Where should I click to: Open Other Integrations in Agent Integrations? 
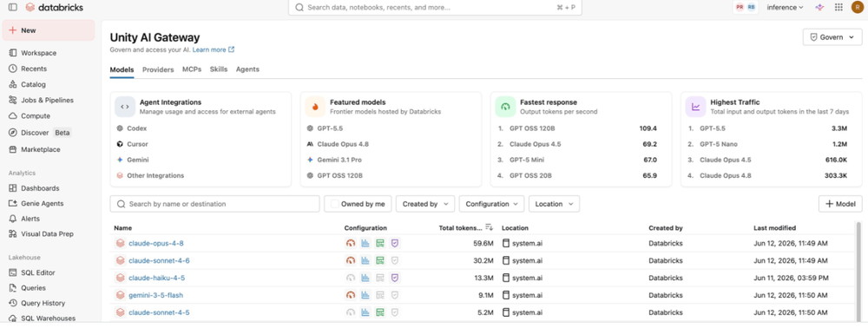point(155,175)
